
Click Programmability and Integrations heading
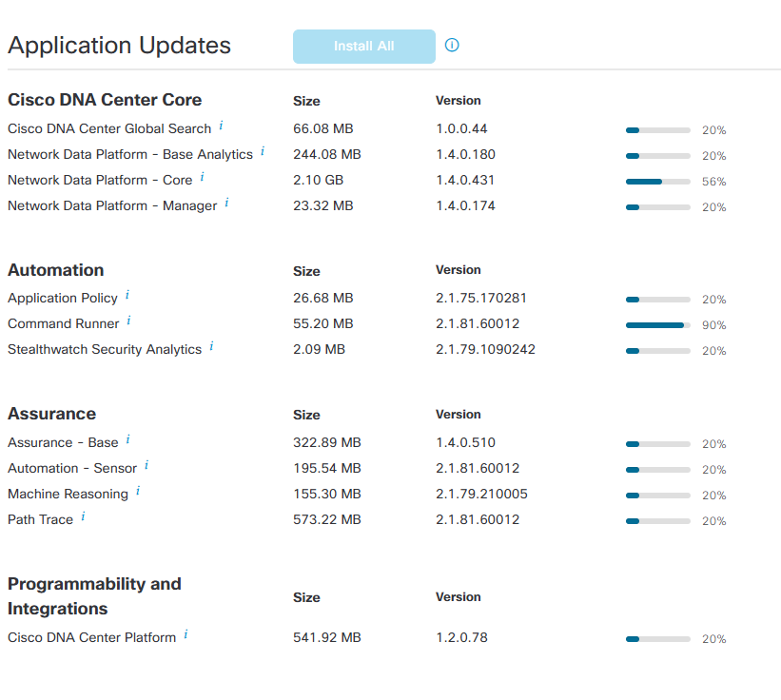(94, 596)
